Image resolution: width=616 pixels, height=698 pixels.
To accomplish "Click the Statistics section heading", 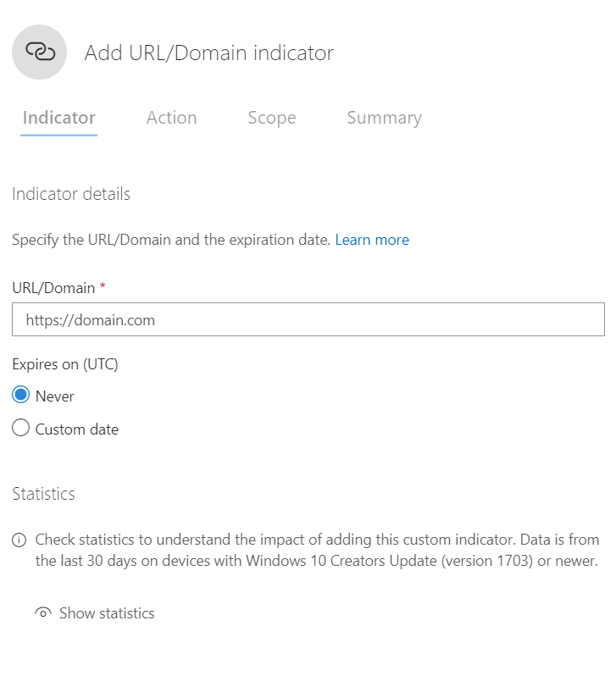I will click(x=43, y=494).
